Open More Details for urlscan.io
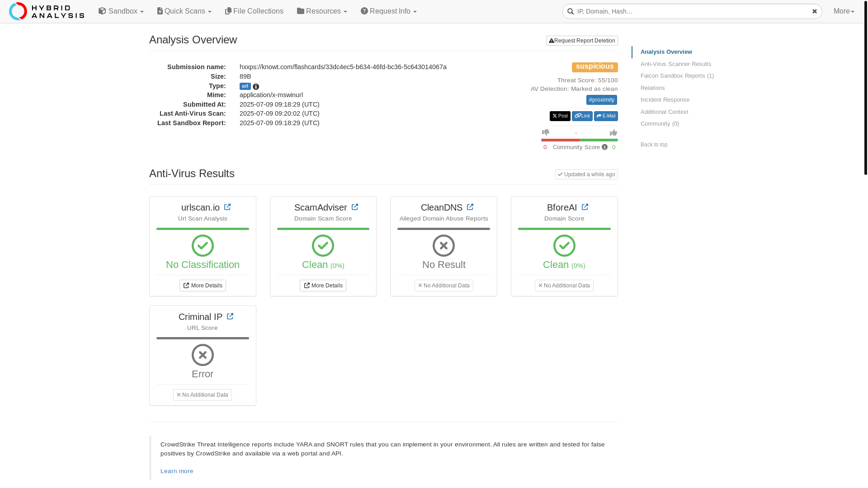 [203, 286]
